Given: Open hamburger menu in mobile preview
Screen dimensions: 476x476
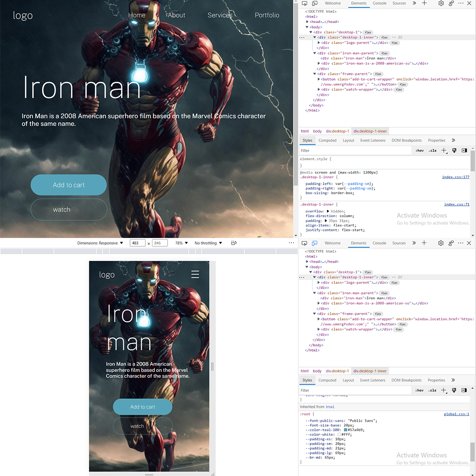Looking at the screenshot, I should tap(195, 275).
